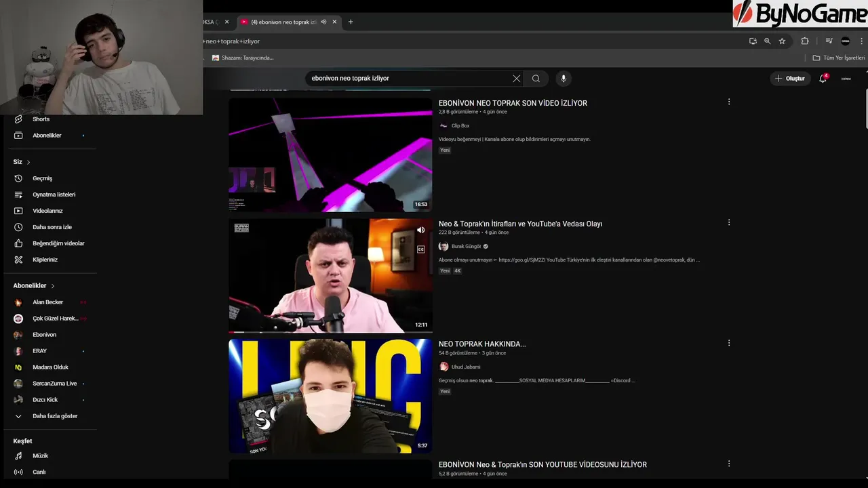Open title EBONİVON Neo & Toprak'ın SON YOUTUBE VİDEOSUNU
868x488 pixels.
[x=542, y=465]
